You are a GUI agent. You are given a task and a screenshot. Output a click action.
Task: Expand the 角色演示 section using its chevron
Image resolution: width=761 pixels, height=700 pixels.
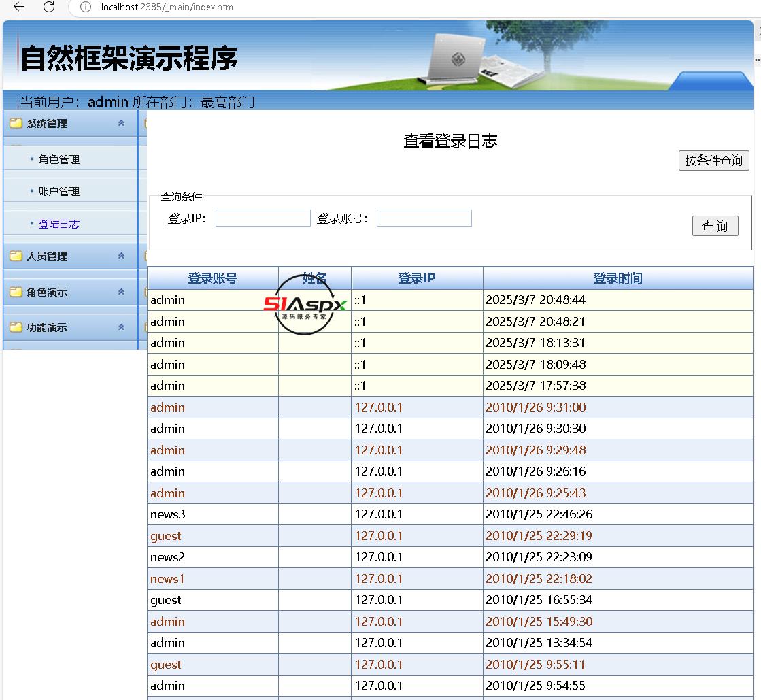pos(121,292)
